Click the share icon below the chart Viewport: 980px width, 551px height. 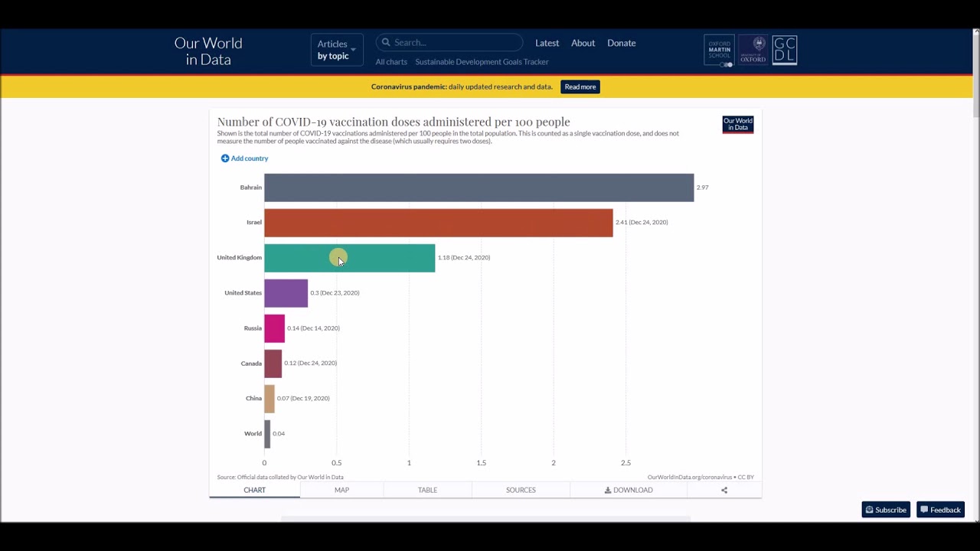coord(724,490)
